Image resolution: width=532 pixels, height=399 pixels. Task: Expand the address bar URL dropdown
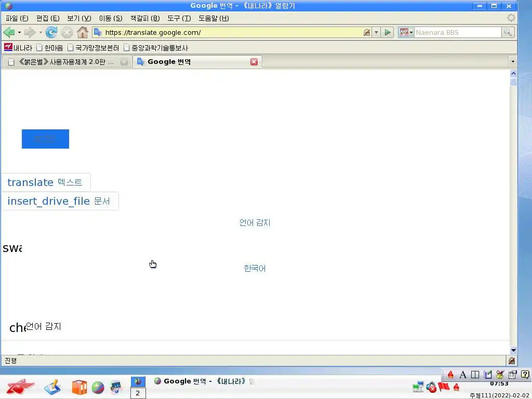376,33
